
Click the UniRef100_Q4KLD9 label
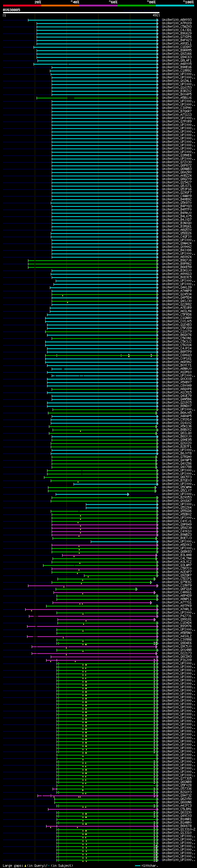pyautogui.click(x=177, y=287)
